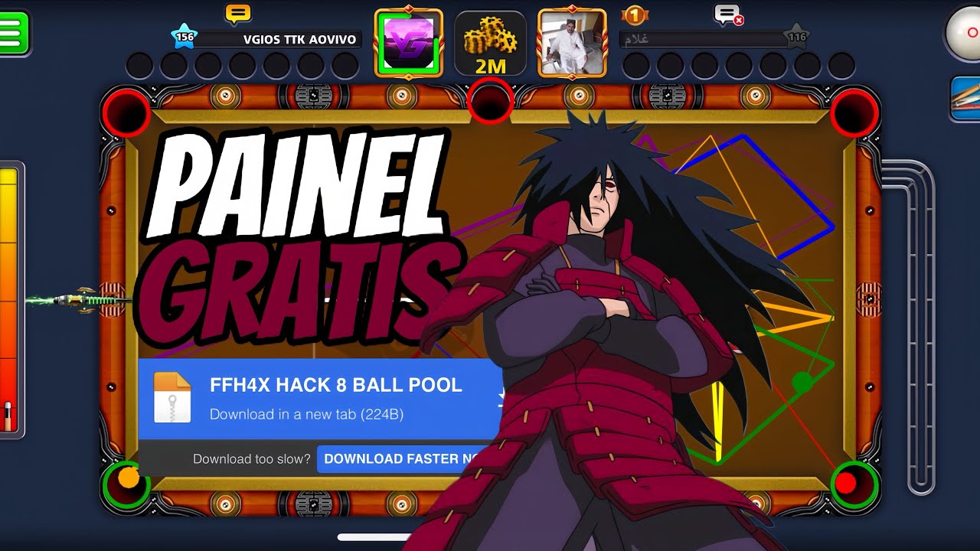Tap the 2M coins pot icon
The height and width of the screenshot is (551, 980).
click(x=490, y=44)
